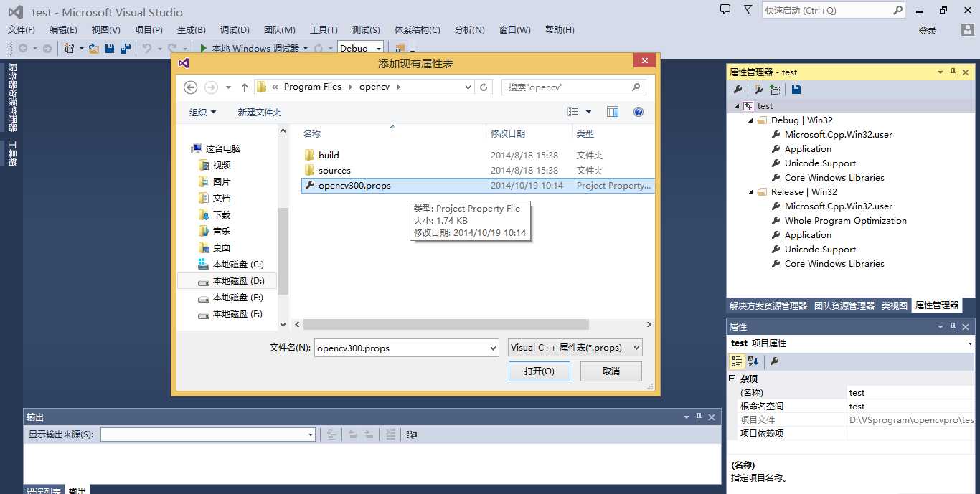Screen dimensions: 980x494
Task: Click Undo arrow in VS toolbar
Action: [x=147, y=49]
